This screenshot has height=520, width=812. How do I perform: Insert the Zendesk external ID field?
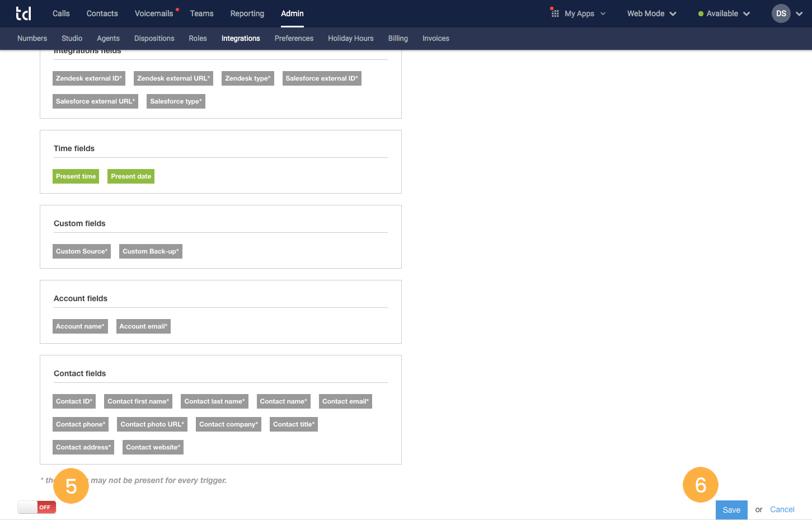tap(89, 78)
